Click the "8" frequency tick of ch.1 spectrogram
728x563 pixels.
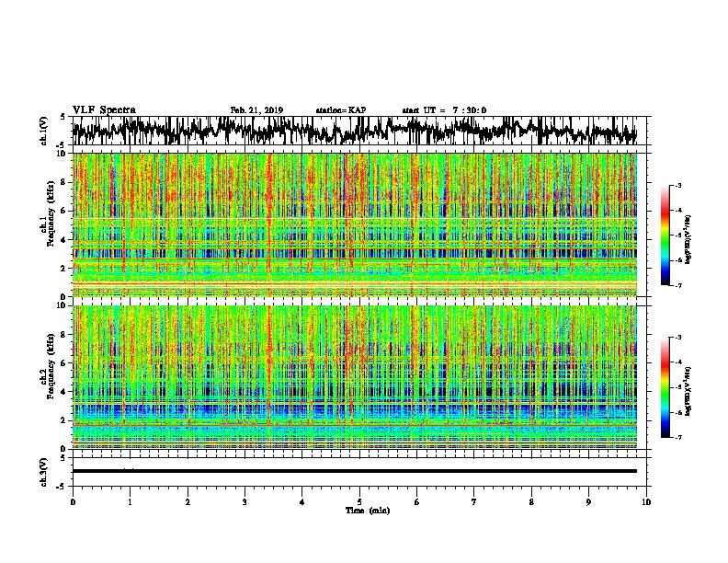coord(64,182)
